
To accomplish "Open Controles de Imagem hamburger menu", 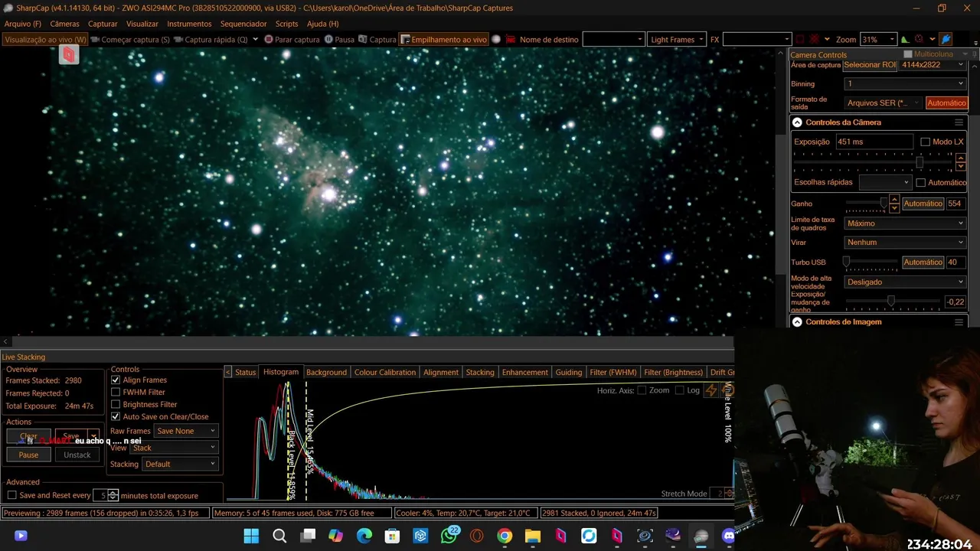I will tap(959, 322).
